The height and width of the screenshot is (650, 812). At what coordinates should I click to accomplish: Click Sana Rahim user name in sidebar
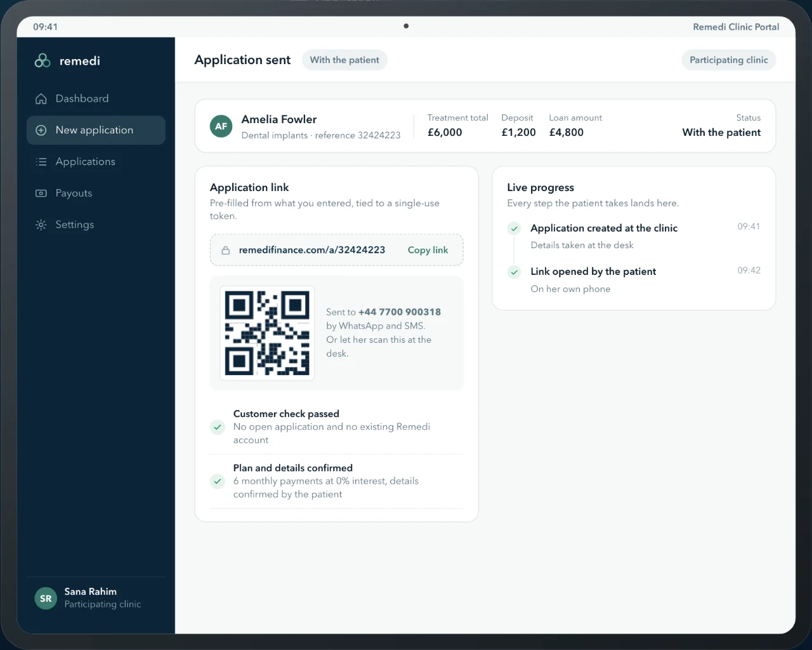tap(90, 592)
